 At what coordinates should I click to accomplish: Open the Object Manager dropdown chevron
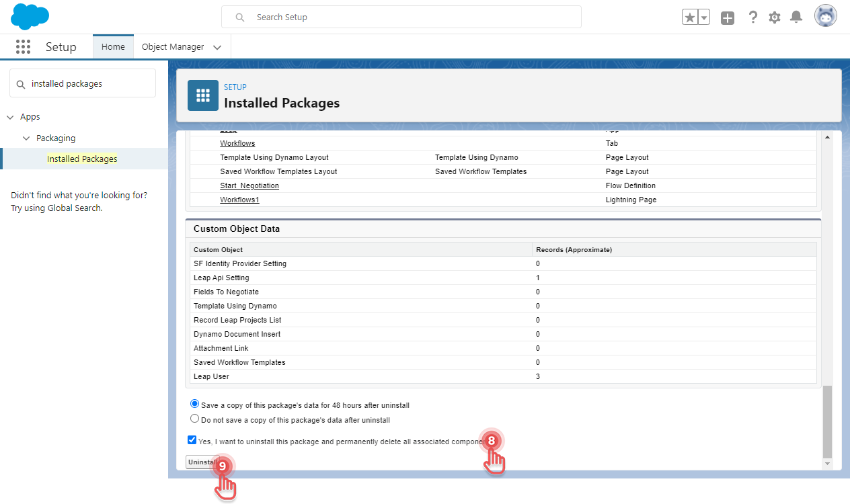[x=217, y=47]
